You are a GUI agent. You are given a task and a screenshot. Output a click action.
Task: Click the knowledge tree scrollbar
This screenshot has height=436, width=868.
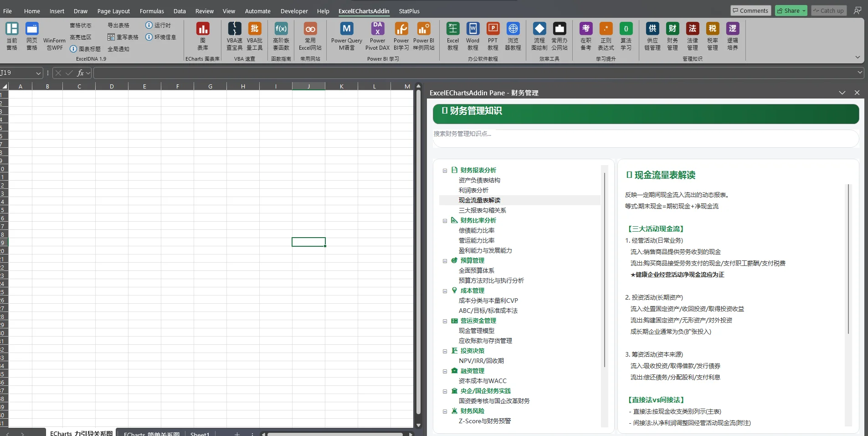tap(605, 269)
